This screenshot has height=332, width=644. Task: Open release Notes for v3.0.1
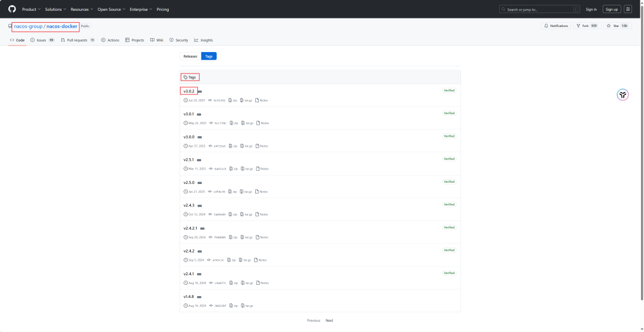click(263, 123)
